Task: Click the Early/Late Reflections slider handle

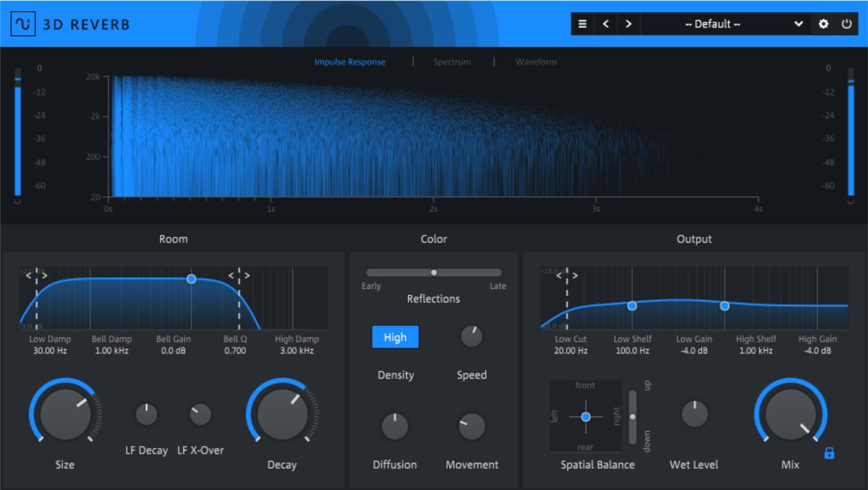Action: coord(434,273)
